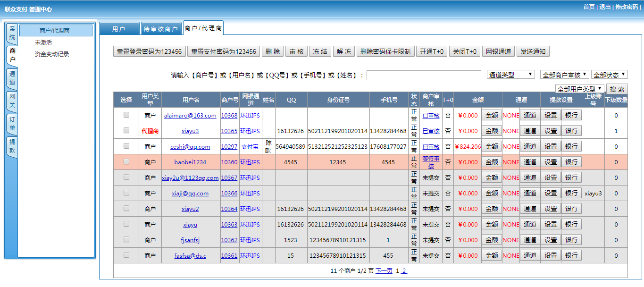
Task: Open the 用户 tab
Action: tap(119, 29)
